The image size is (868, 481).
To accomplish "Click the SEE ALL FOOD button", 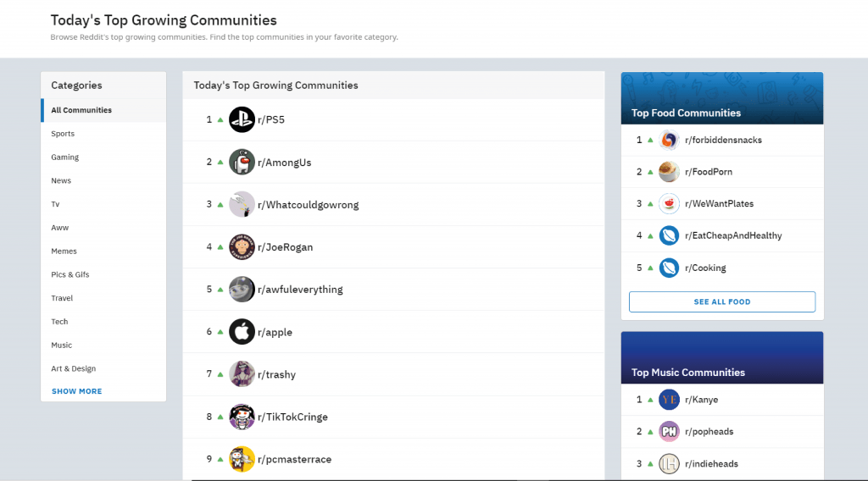I will 722,301.
